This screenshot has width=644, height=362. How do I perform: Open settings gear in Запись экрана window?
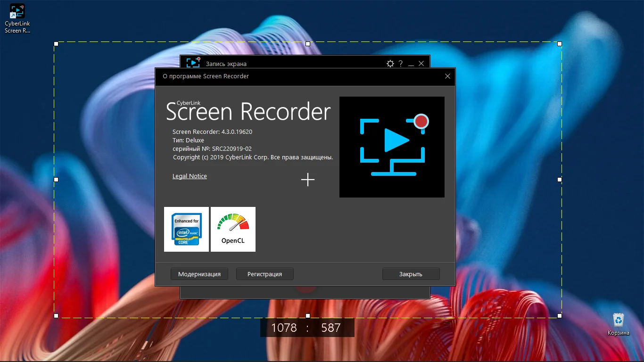[x=390, y=64]
